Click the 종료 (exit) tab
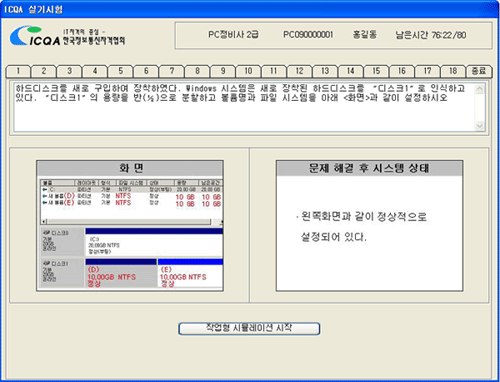 point(479,71)
